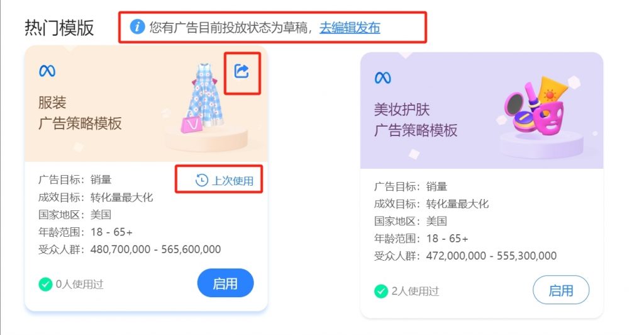Click green checkmark beside 2人使用过
The width and height of the screenshot is (644, 335).
[x=380, y=291]
